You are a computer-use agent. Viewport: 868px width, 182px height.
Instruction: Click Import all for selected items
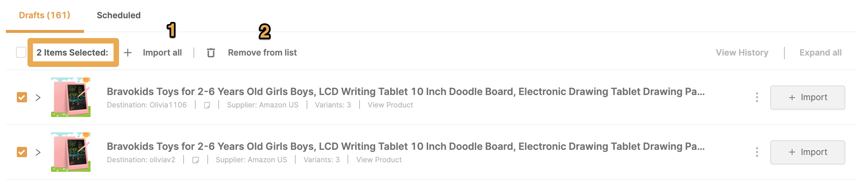pyautogui.click(x=162, y=53)
